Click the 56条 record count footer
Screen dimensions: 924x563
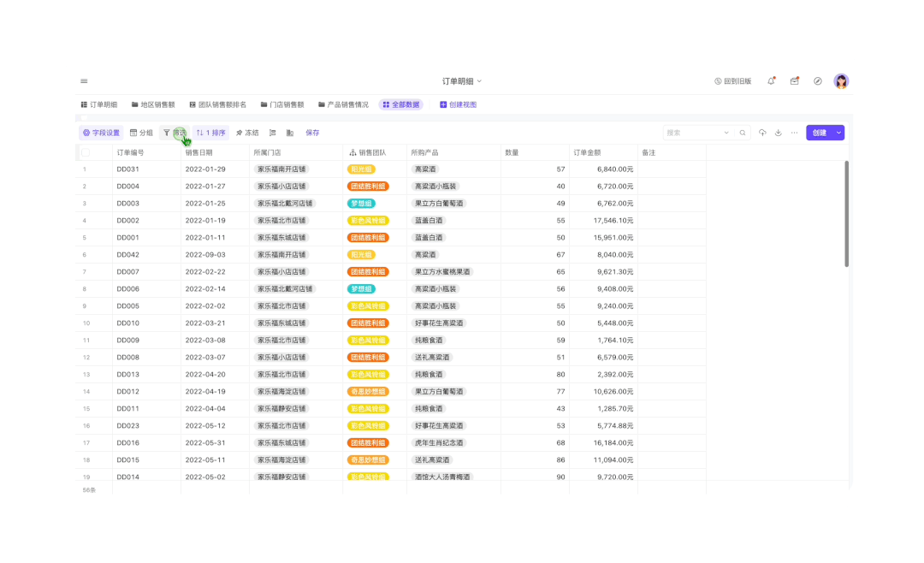point(89,490)
